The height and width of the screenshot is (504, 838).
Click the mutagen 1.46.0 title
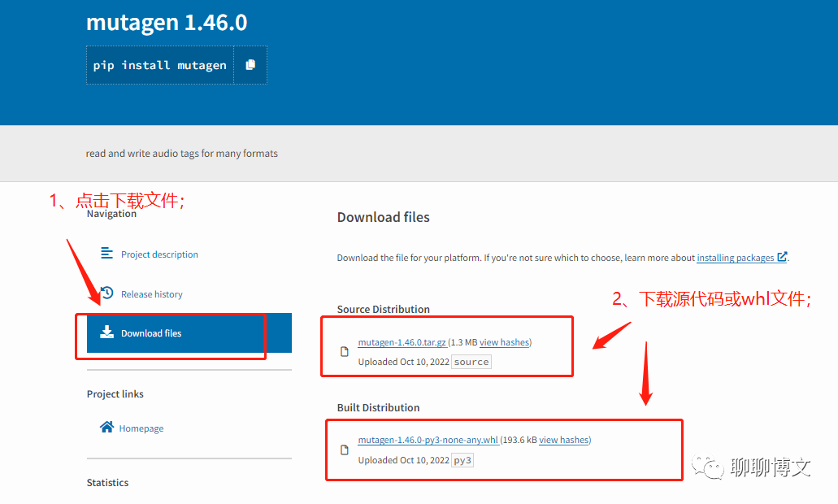(167, 23)
